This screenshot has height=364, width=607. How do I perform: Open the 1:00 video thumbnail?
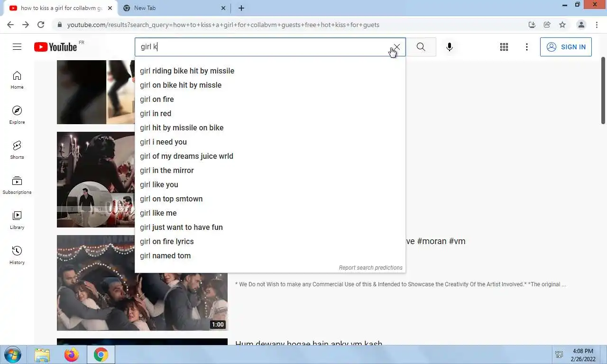coord(142,283)
